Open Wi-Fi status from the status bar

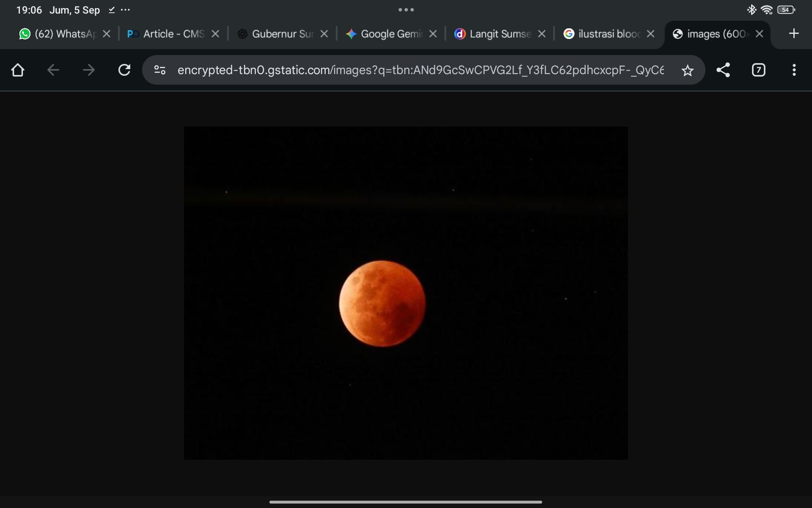click(767, 9)
